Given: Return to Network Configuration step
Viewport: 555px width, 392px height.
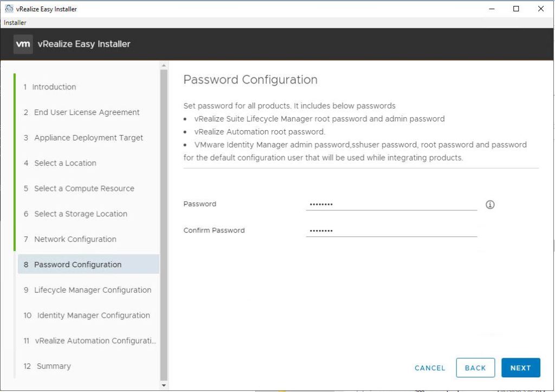Looking at the screenshot, I should [75, 239].
